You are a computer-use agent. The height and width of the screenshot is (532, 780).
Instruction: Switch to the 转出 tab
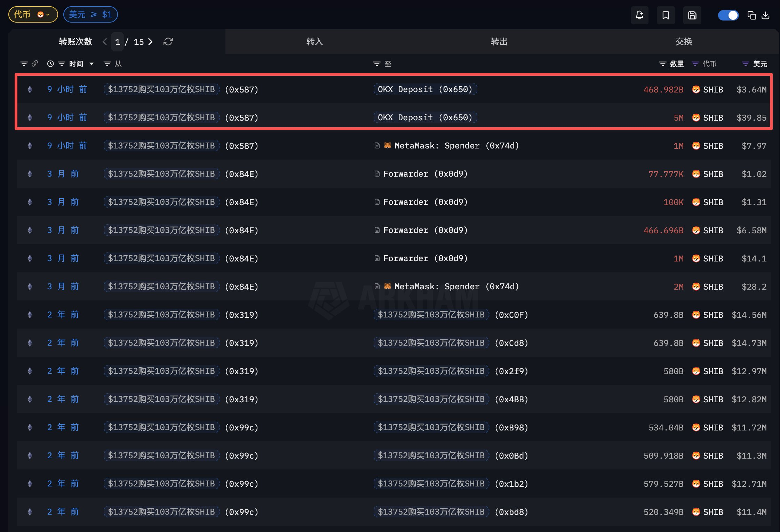[499, 42]
